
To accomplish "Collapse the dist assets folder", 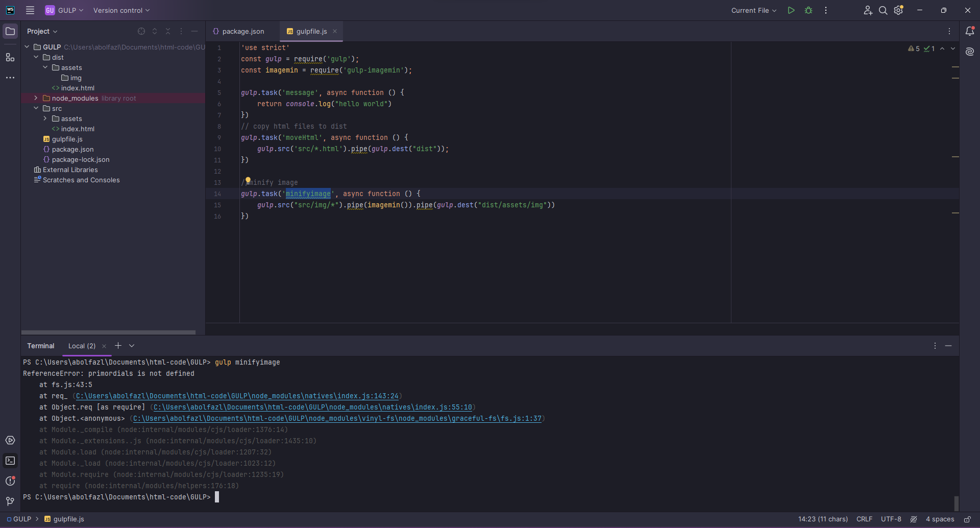I will 45,67.
